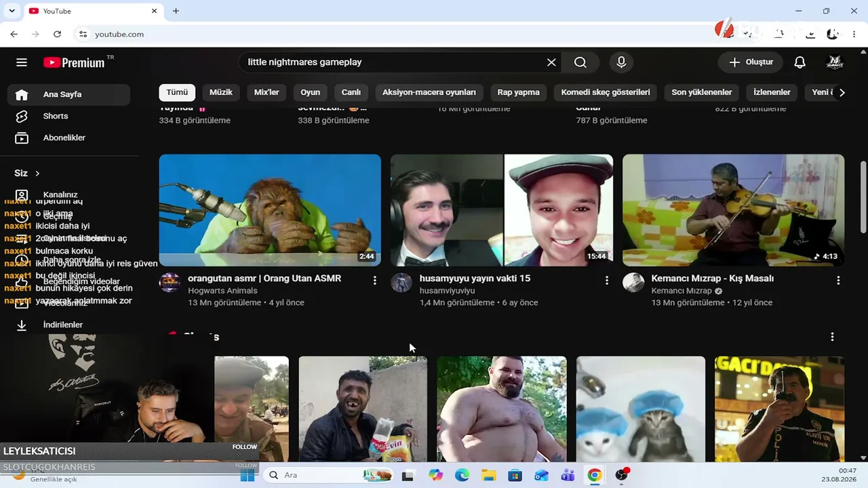Screen dimensions: 868x488
Task: Open options menu for orangutan asmr video
Action: click(374, 280)
